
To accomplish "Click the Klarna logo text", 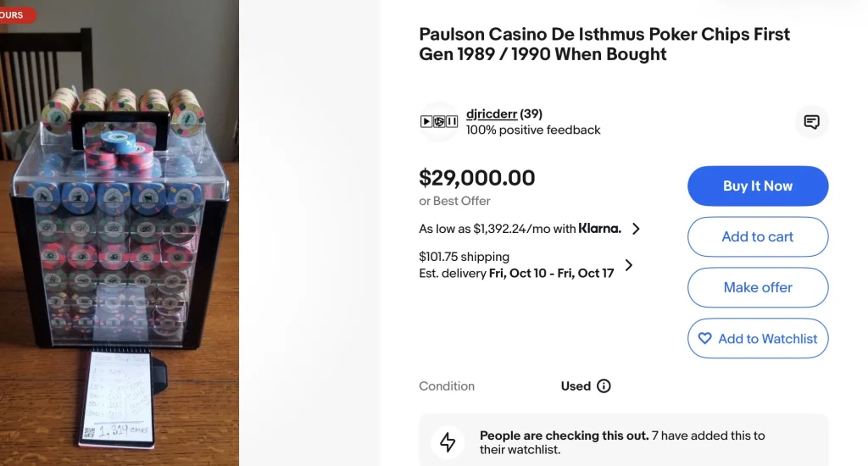I will [x=599, y=228].
